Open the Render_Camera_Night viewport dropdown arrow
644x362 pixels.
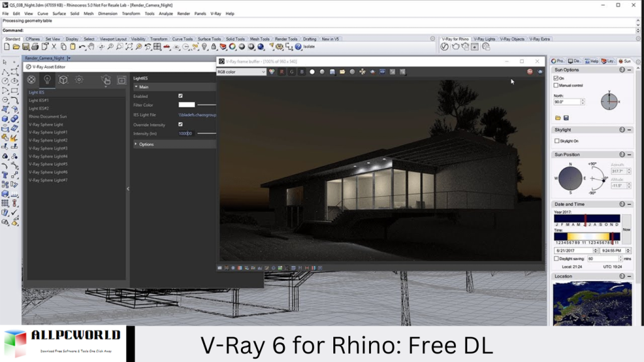(x=69, y=58)
